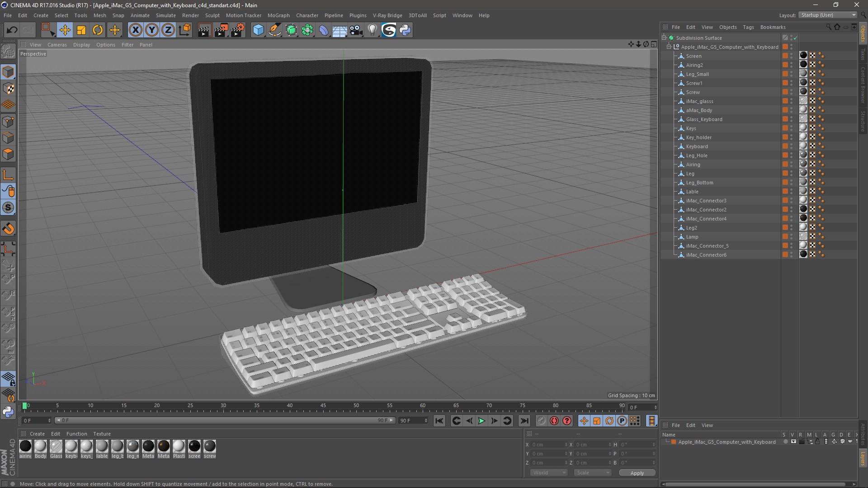The image size is (868, 488).
Task: Click the MoGraph cloner icon in toolbar
Action: click(307, 30)
